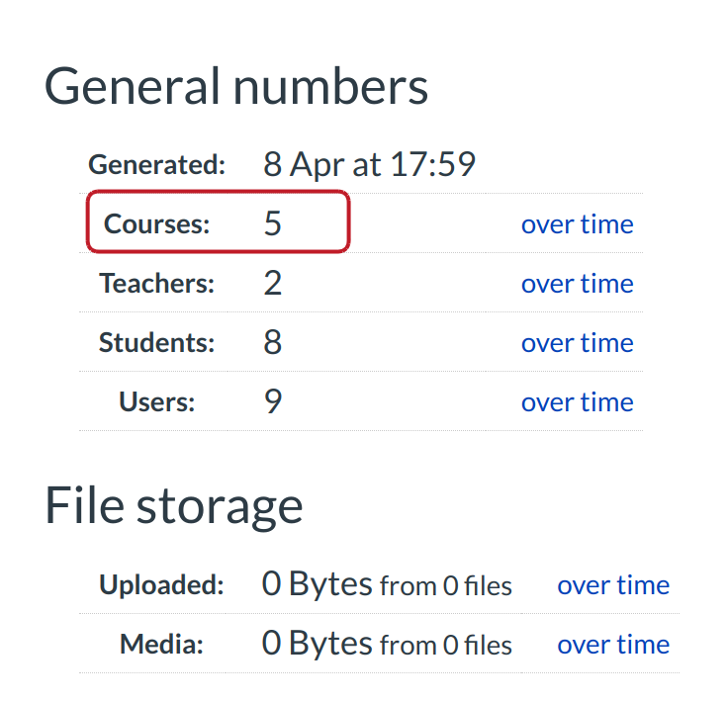This screenshot has width=728, height=702.
Task: Click the General numbers heading
Action: 236,87
